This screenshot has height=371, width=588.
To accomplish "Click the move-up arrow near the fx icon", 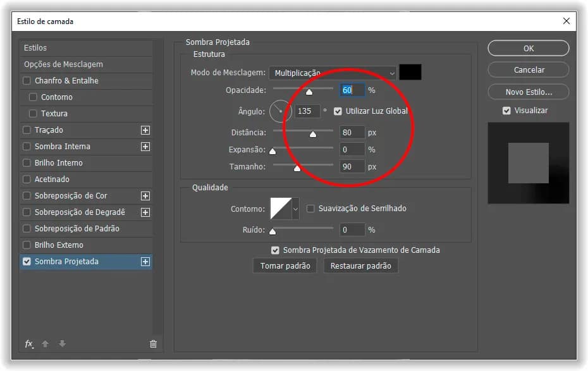I will click(x=46, y=344).
